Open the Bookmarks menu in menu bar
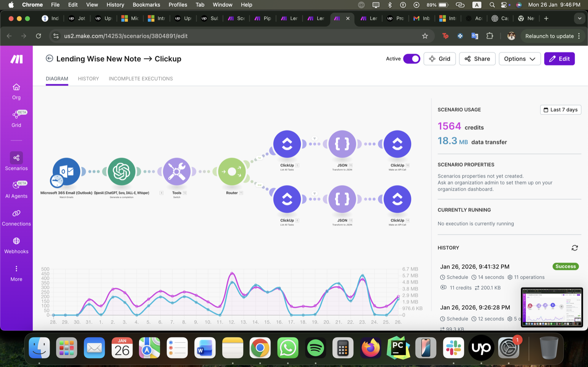The height and width of the screenshot is (367, 588). pyautogui.click(x=146, y=5)
